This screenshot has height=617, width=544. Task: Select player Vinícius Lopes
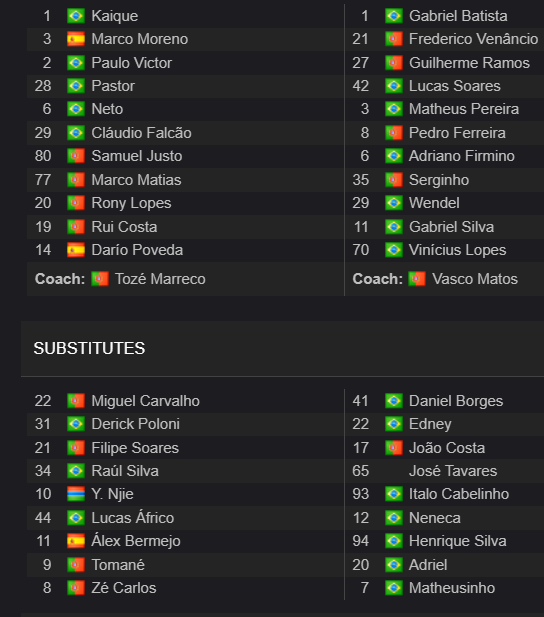coord(457,250)
